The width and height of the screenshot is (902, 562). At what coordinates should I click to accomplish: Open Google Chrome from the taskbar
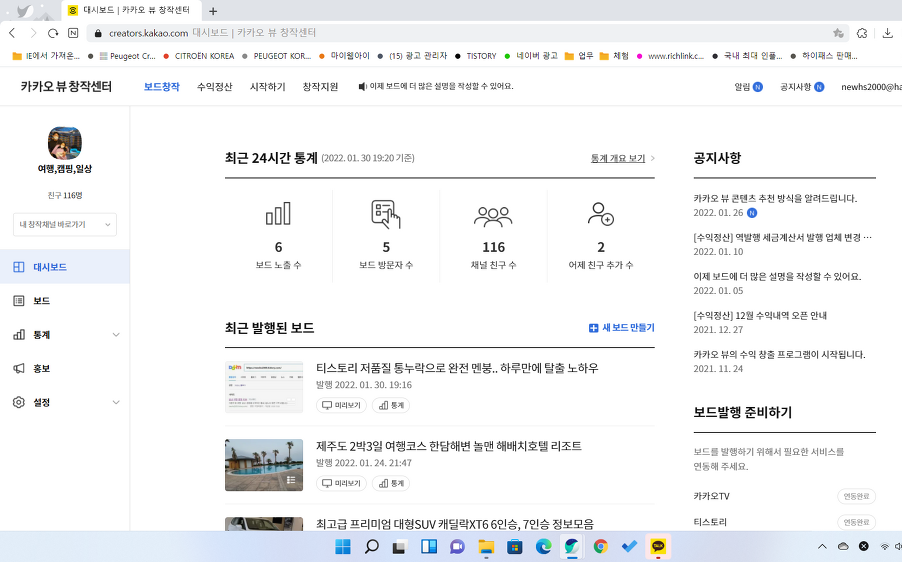click(x=601, y=546)
